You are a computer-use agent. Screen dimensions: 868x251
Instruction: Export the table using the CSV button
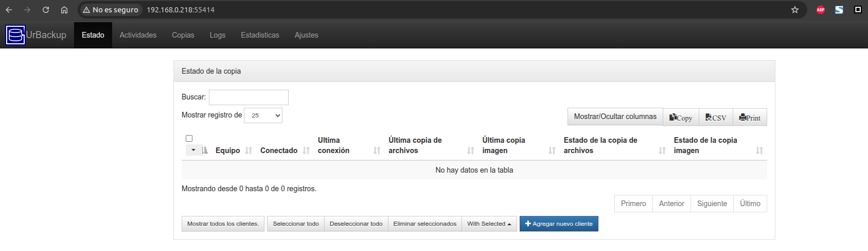pos(716,118)
